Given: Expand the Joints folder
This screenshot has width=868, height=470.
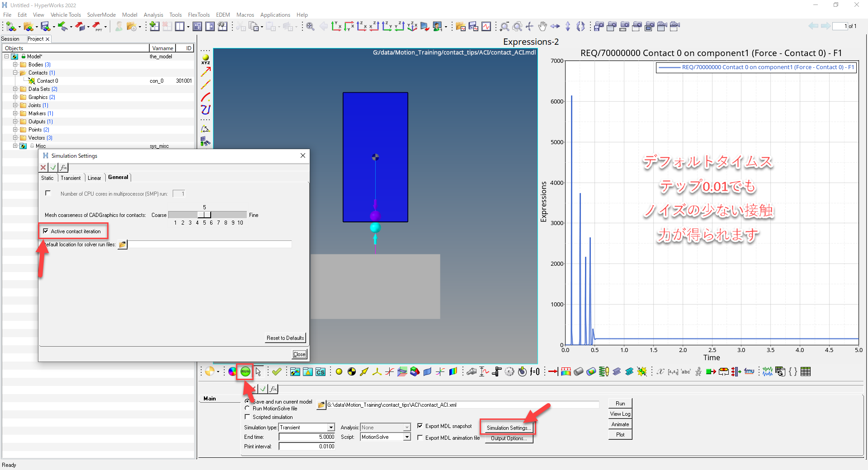Looking at the screenshot, I should tap(15, 105).
